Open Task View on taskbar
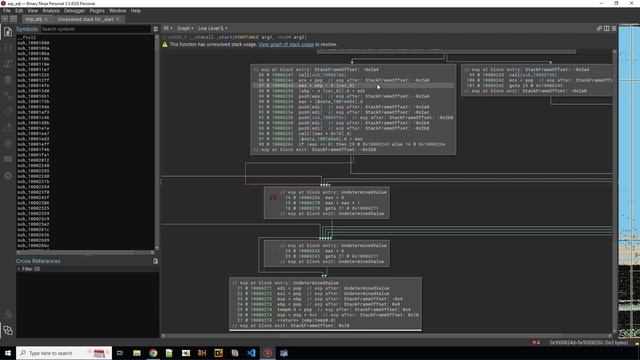 point(120,353)
